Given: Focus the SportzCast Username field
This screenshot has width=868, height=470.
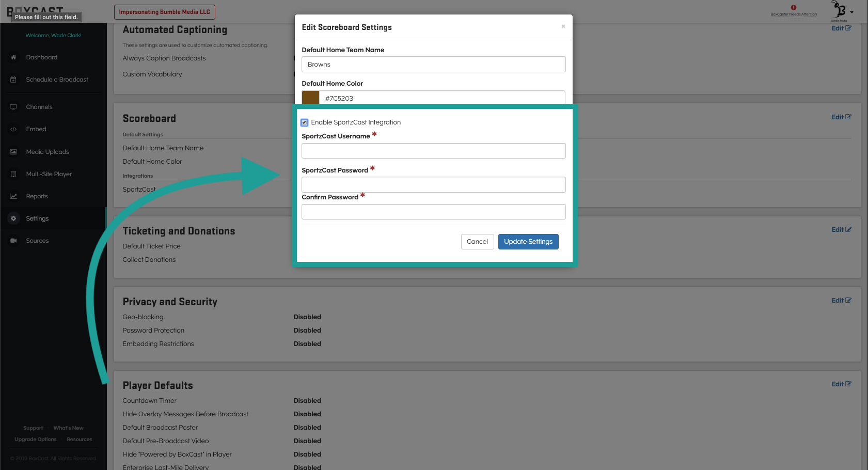Looking at the screenshot, I should click(433, 151).
